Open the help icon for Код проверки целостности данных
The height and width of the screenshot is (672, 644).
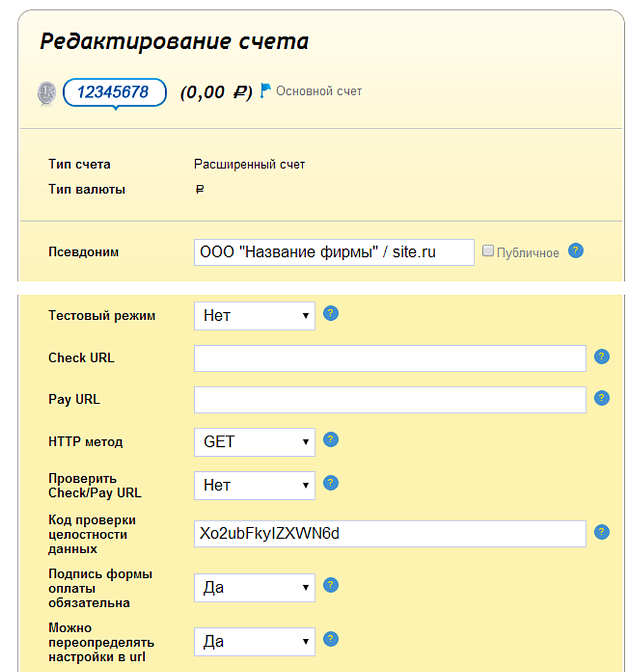coord(602,532)
